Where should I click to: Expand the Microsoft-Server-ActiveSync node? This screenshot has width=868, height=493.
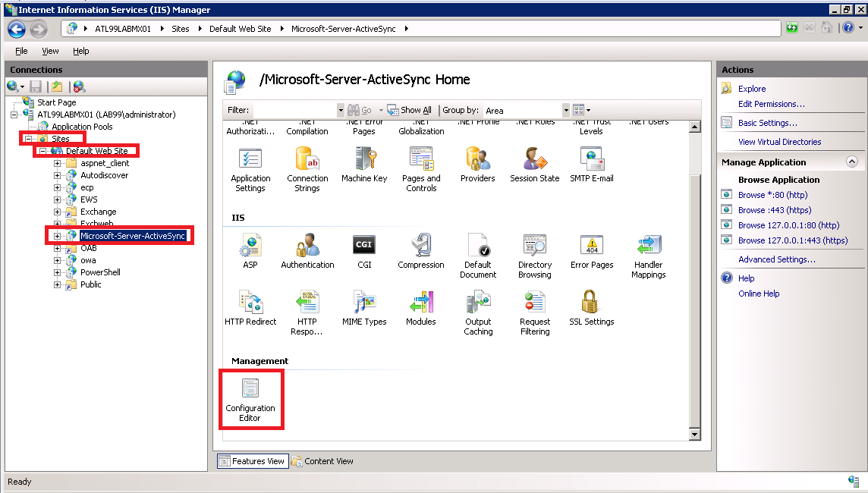coord(57,237)
